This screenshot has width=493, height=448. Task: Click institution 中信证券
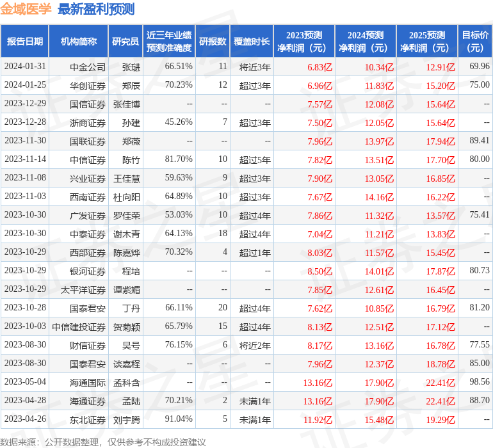pyautogui.click(x=88, y=160)
